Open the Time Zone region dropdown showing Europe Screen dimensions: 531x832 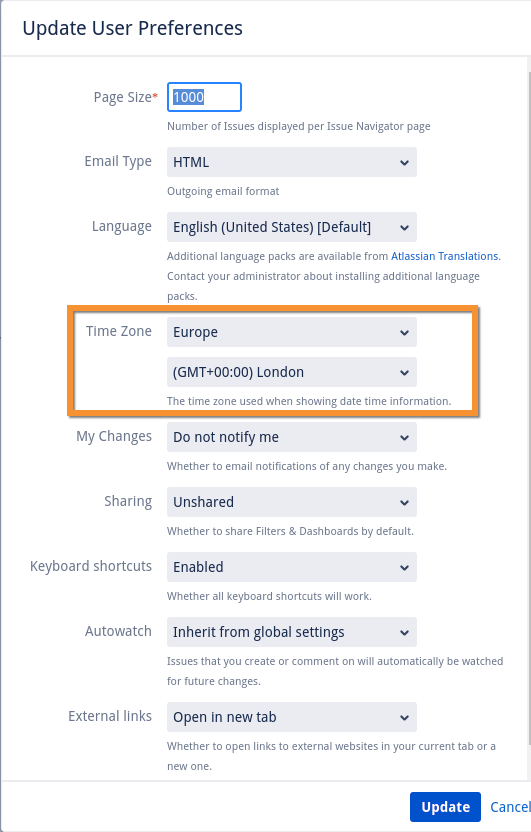point(292,332)
